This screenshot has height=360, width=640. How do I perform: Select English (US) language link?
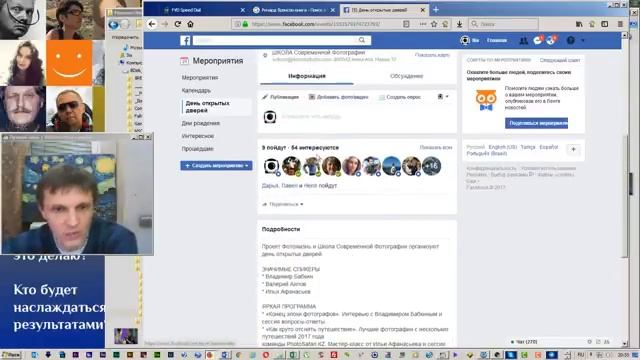click(x=503, y=147)
